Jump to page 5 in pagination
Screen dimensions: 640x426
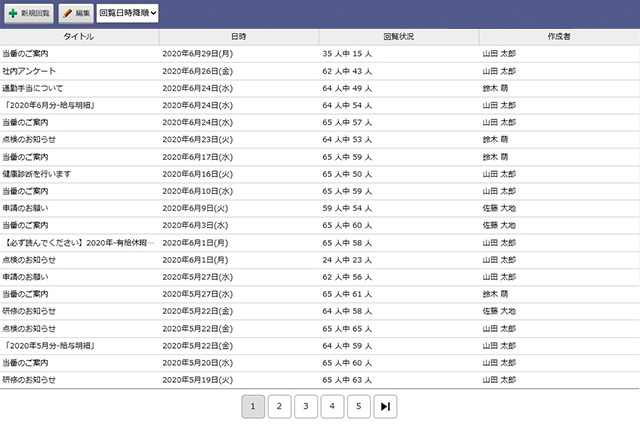pos(360,406)
